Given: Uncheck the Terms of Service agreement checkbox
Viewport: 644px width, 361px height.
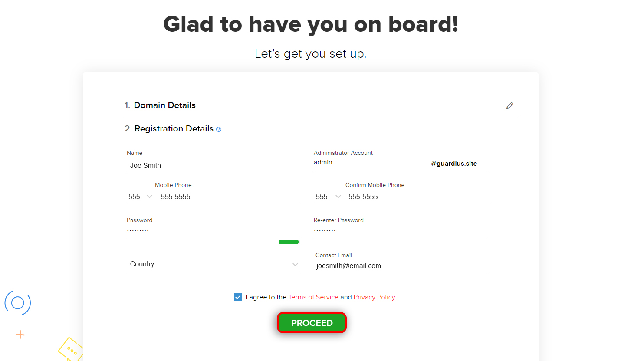Looking at the screenshot, I should pyautogui.click(x=238, y=297).
